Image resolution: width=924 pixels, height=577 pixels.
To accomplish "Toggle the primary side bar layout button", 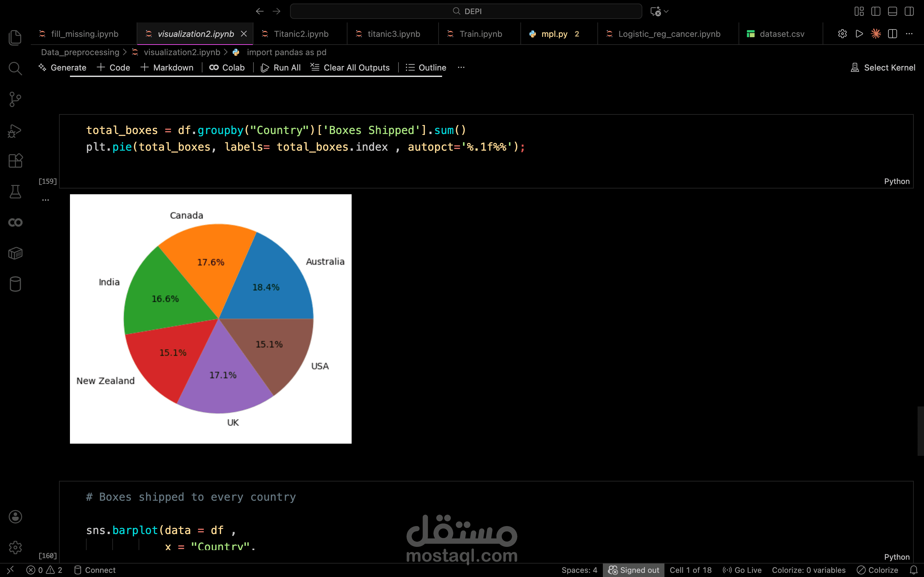I will (876, 12).
